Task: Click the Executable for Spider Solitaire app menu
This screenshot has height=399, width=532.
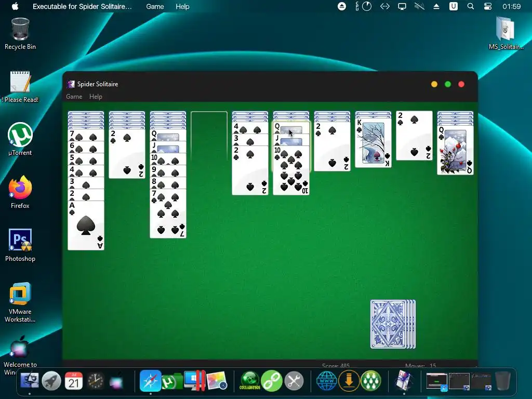Action: click(x=82, y=6)
